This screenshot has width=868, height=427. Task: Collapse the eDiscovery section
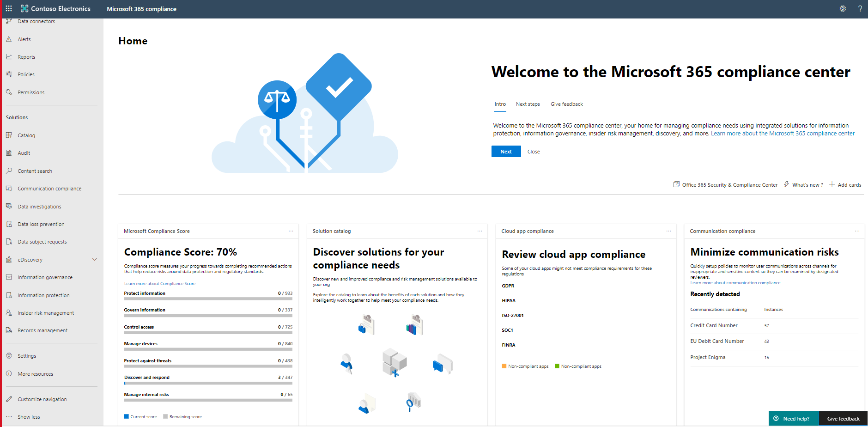coord(95,259)
